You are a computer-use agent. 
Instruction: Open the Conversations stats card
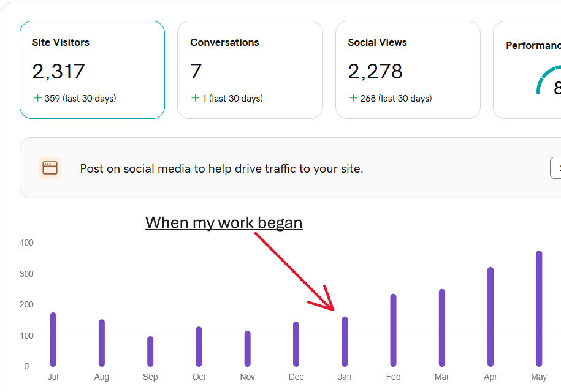250,69
